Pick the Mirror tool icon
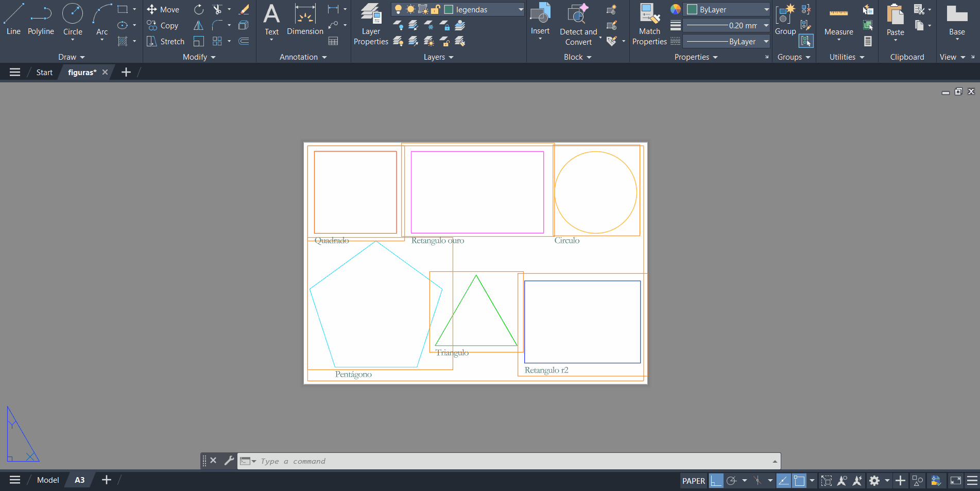Screen dimensions: 980x491 198,25
